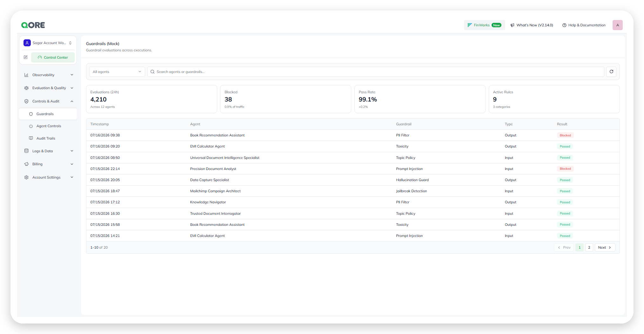Expand the Billing chevron
644x334 pixels.
tap(72, 164)
